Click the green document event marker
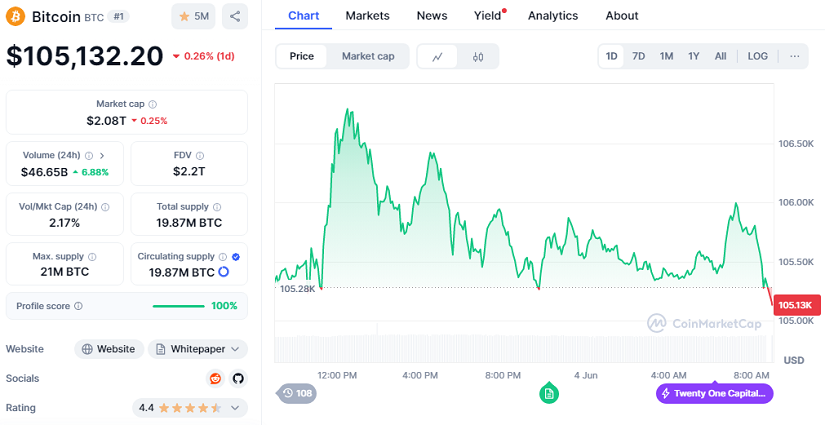This screenshot has width=825, height=425. click(548, 393)
